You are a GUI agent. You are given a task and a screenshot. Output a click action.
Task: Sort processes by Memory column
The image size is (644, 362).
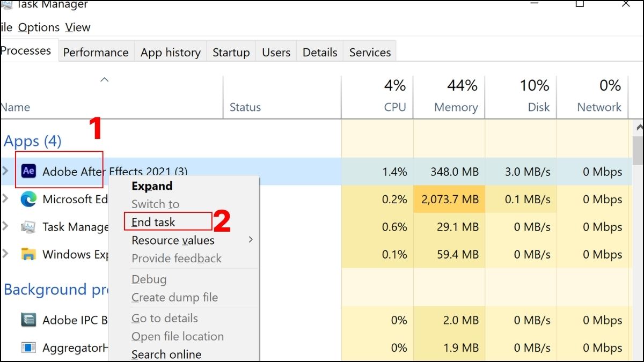point(456,107)
